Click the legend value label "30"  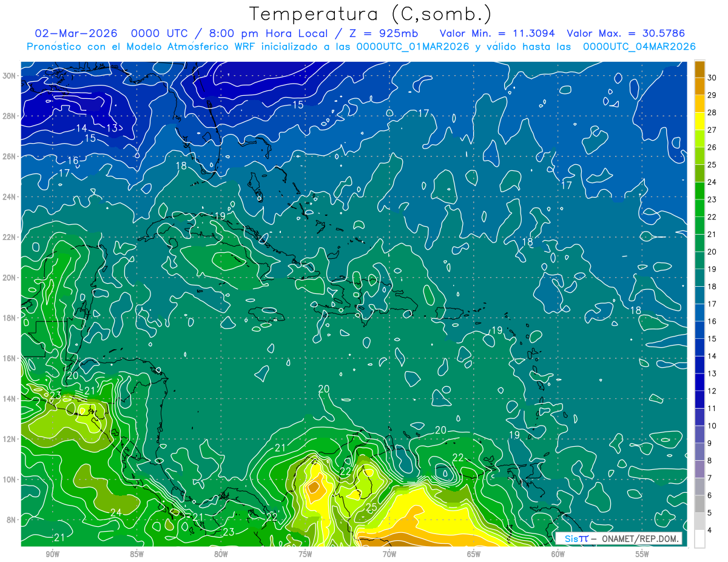tap(712, 78)
